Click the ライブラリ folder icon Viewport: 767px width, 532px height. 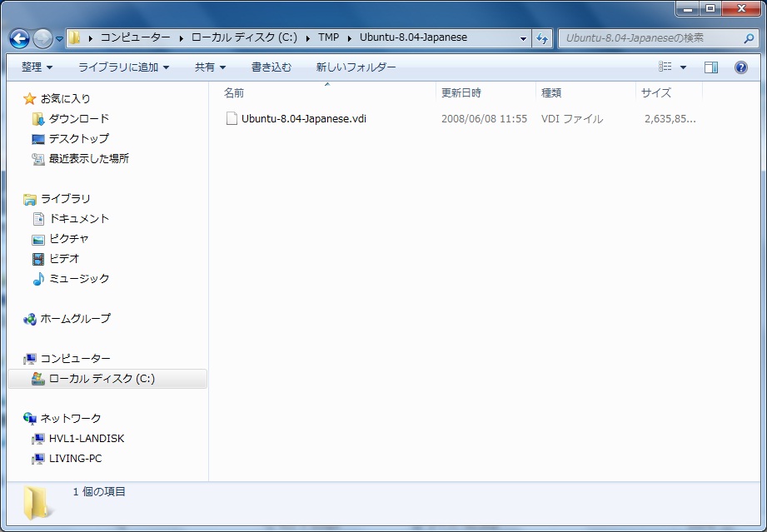pyautogui.click(x=29, y=199)
